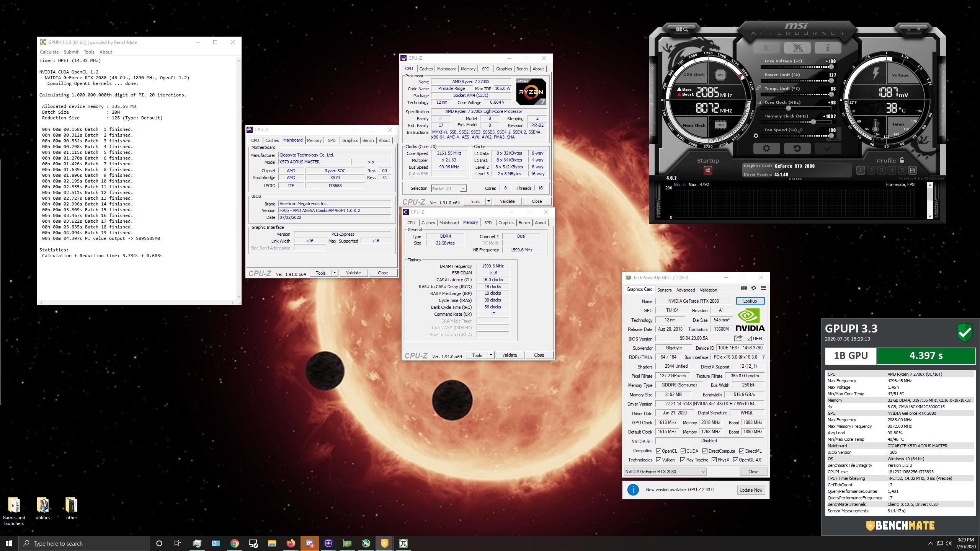Viewport: 980px width, 551px height.
Task: Click Validate in the CPU-Z Memory window
Action: click(x=509, y=355)
